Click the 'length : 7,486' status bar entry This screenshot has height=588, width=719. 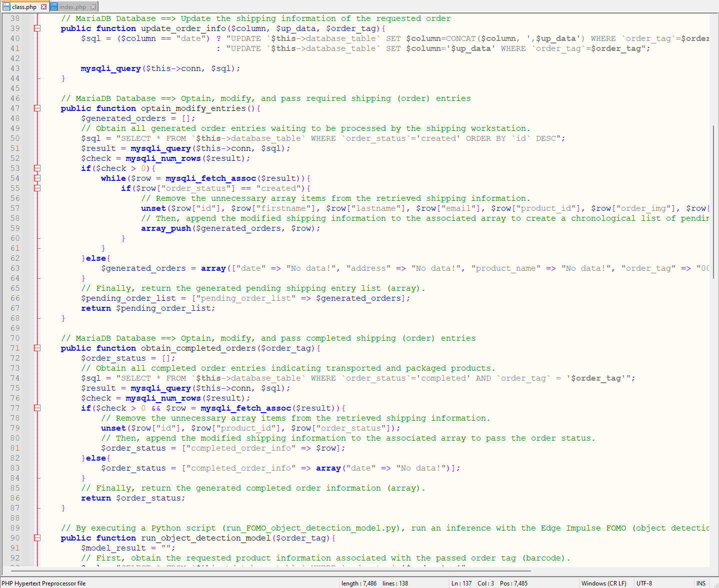click(x=359, y=583)
